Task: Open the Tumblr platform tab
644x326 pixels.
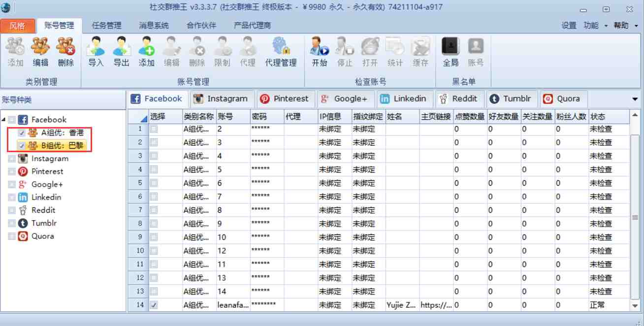Action: click(512, 98)
